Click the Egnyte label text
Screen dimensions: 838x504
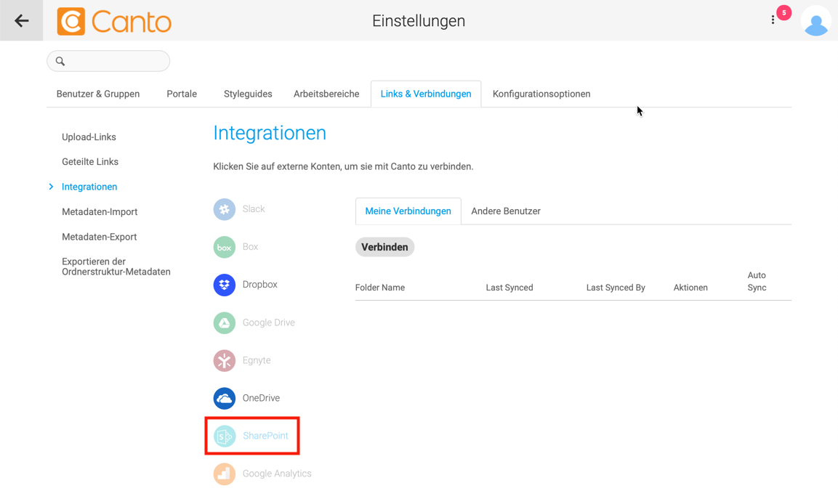pyautogui.click(x=257, y=361)
